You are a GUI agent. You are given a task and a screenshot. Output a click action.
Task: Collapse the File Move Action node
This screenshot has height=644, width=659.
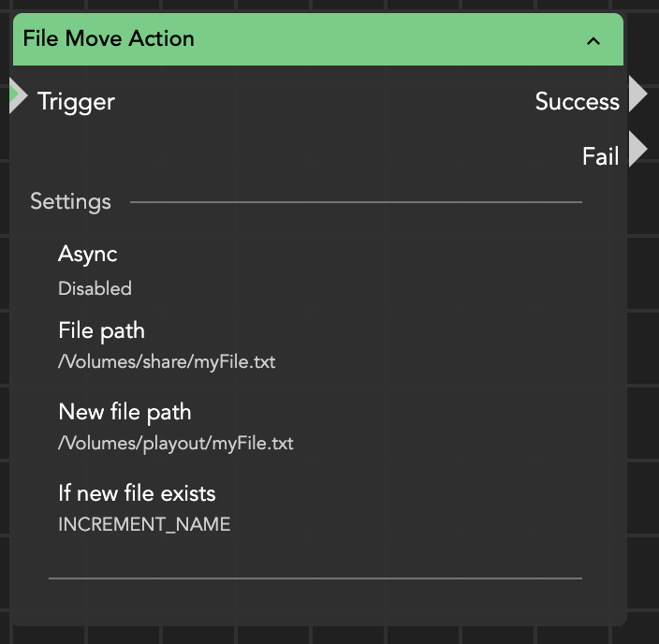point(593,40)
